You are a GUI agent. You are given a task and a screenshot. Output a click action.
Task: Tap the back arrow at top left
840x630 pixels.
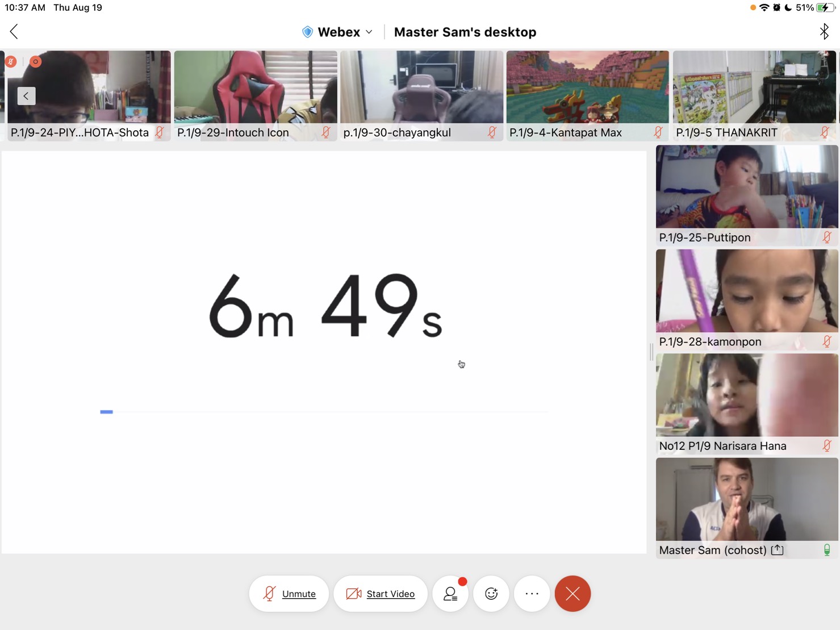click(x=14, y=32)
